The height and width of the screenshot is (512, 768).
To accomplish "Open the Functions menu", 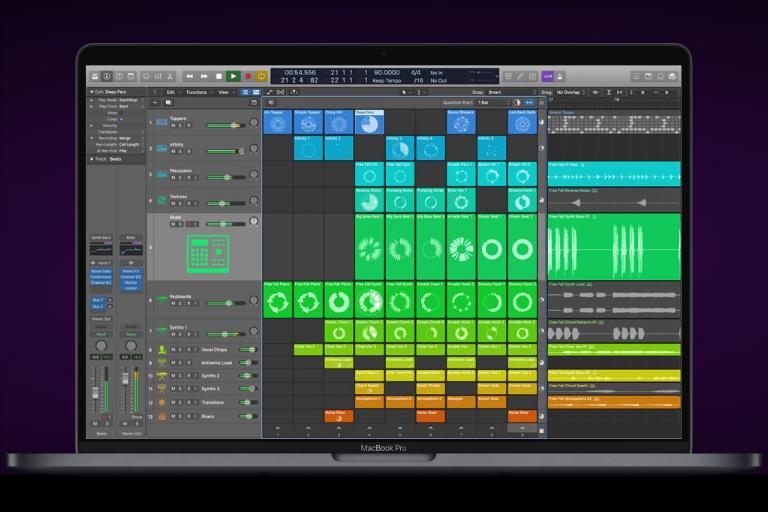I will (x=198, y=92).
